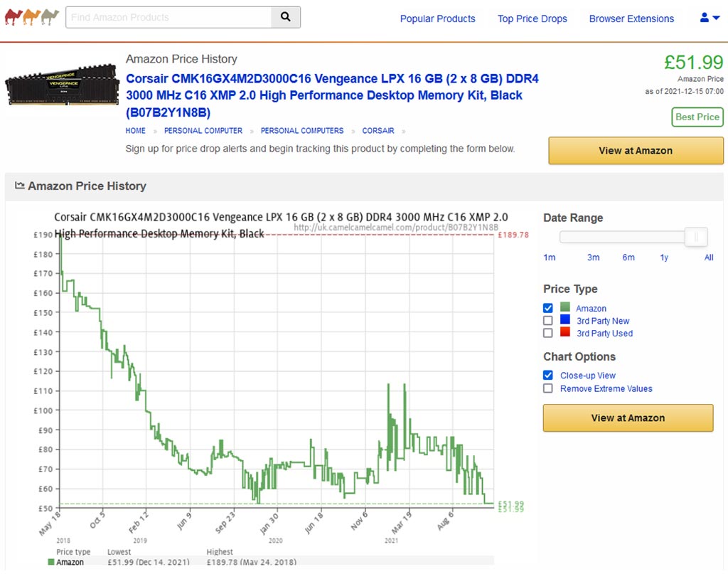The width and height of the screenshot is (728, 574).
Task: Click the Amazon price type label
Action: click(x=591, y=309)
